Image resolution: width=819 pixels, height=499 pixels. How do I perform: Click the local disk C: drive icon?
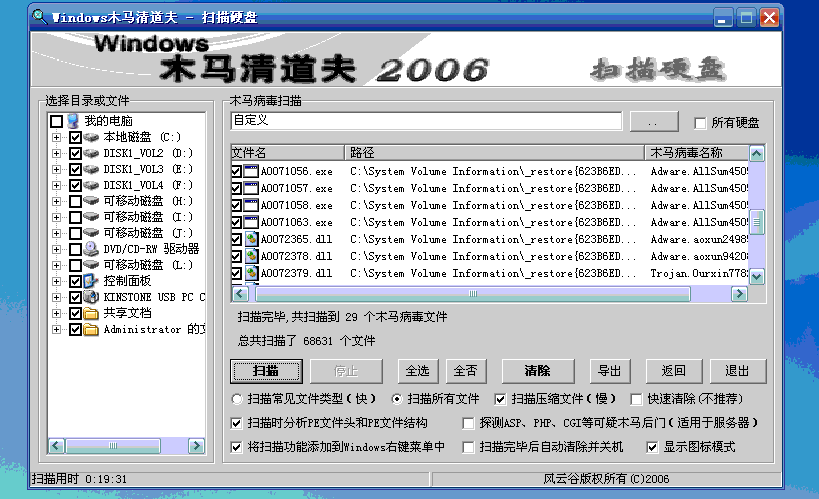91,137
